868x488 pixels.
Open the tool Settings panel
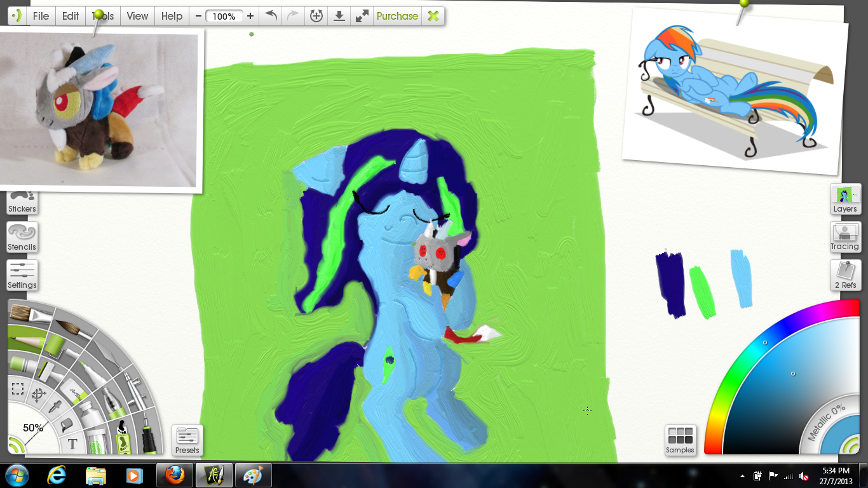coord(22,275)
